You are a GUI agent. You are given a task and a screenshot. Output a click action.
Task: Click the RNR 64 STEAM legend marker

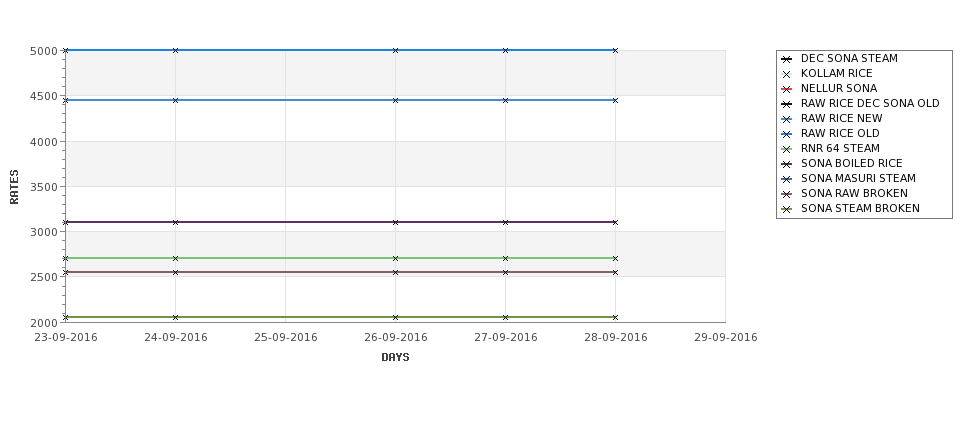pyautogui.click(x=787, y=149)
